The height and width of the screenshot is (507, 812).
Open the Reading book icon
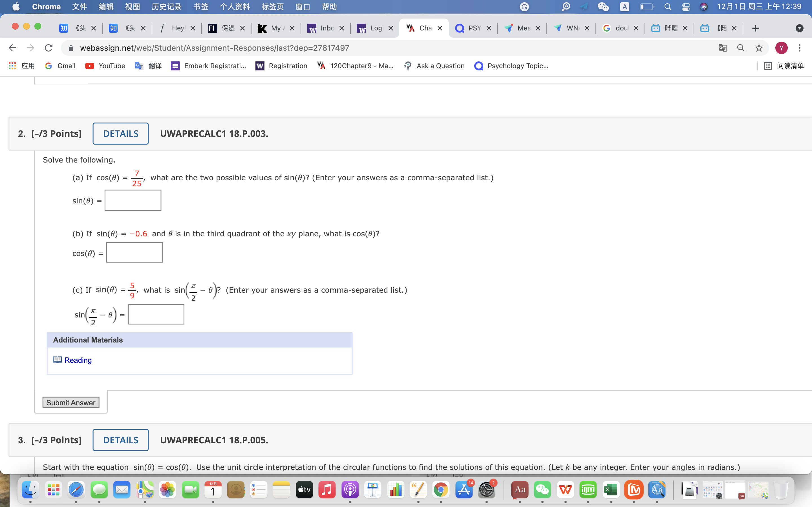click(x=58, y=359)
